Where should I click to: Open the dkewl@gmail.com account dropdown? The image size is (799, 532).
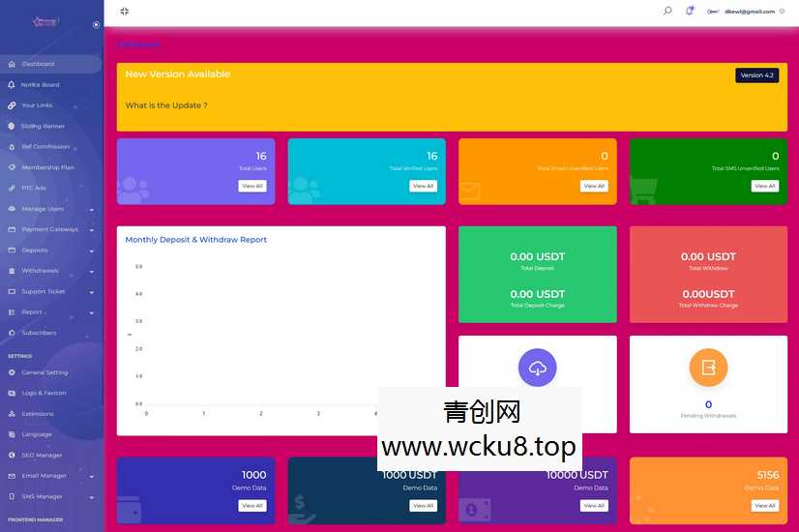746,12
